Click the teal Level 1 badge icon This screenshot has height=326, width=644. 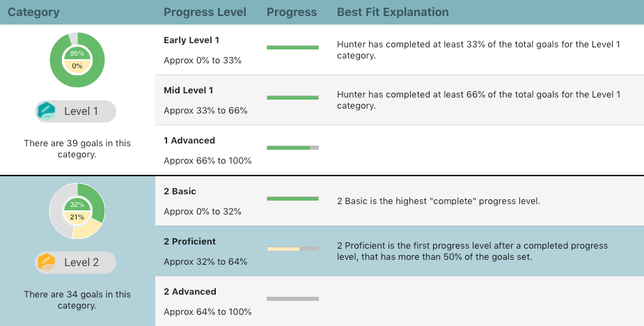47,111
